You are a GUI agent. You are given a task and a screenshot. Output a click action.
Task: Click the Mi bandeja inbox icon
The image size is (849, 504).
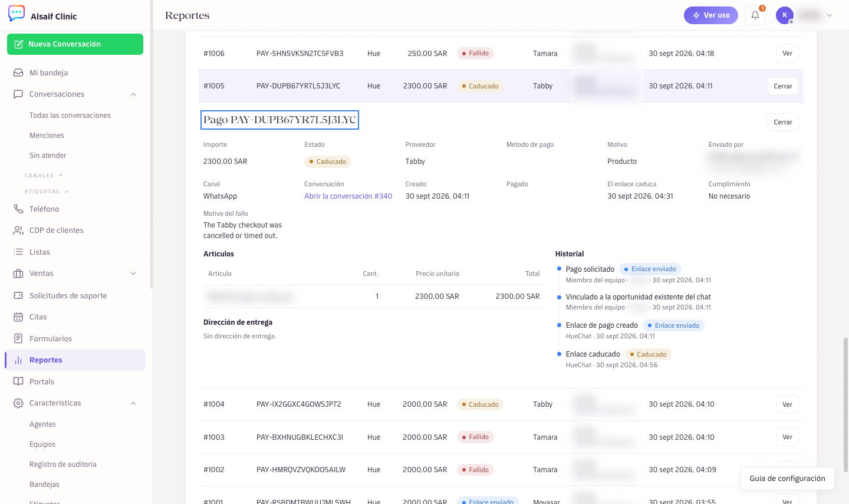click(x=18, y=73)
